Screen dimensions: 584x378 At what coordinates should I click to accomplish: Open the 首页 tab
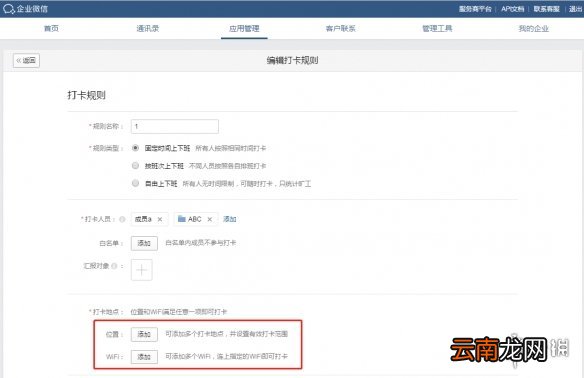pos(51,28)
